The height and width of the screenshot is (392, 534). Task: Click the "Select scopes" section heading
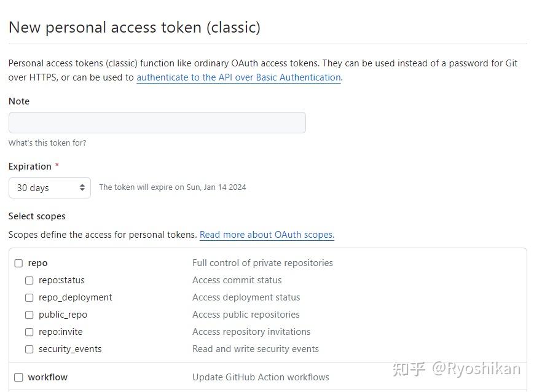pos(37,216)
